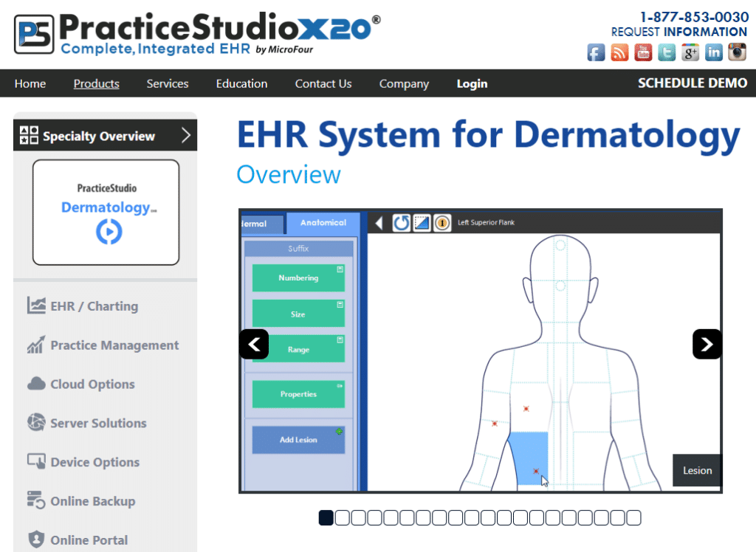Click the Cloud Options cloud icon
756x552 pixels.
pos(36,384)
